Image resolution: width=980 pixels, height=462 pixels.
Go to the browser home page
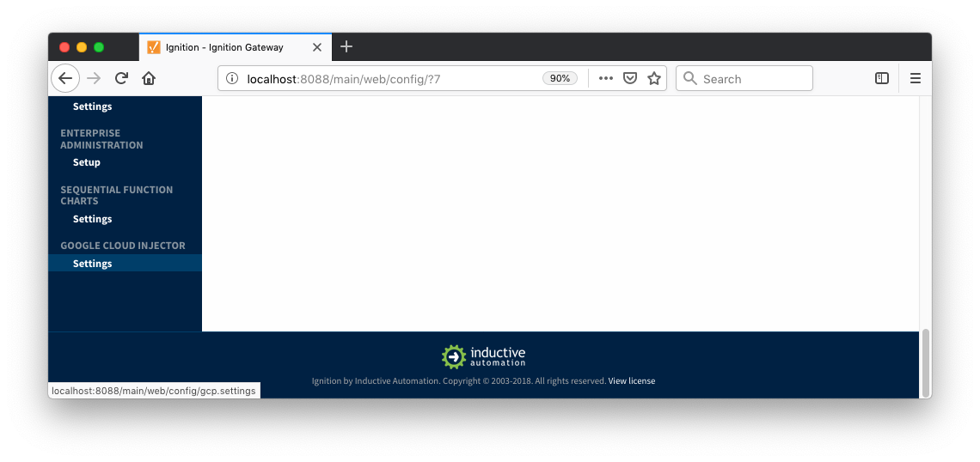coord(149,78)
